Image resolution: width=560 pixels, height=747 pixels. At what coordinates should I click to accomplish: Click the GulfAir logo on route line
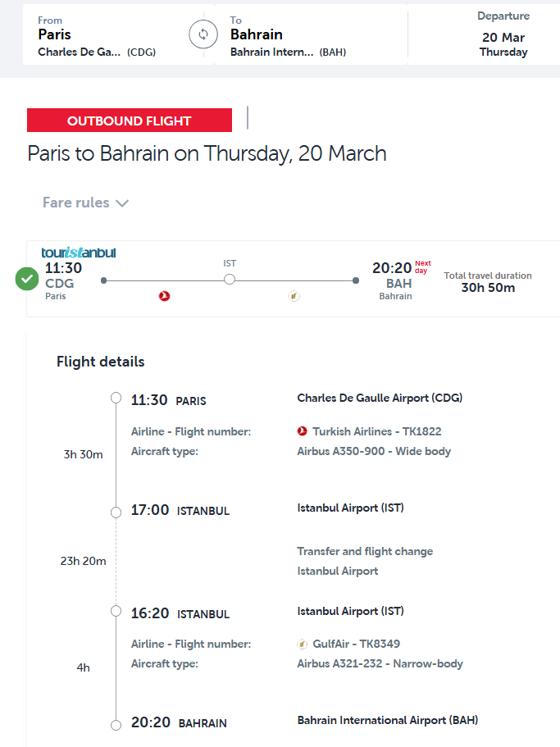pos(294,296)
